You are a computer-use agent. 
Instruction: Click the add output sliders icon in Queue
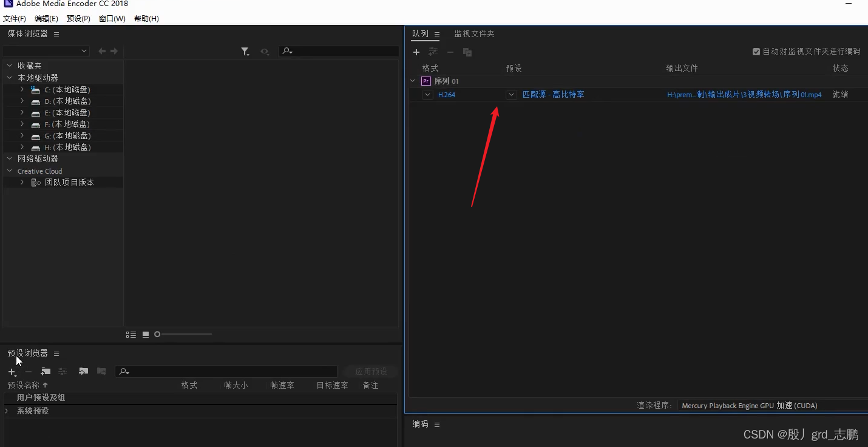pos(433,52)
